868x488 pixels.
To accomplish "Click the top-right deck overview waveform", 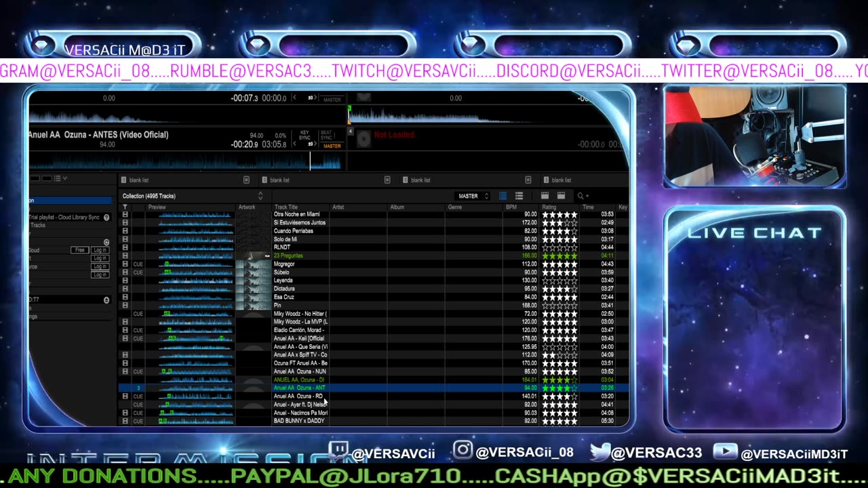I will [x=487, y=115].
